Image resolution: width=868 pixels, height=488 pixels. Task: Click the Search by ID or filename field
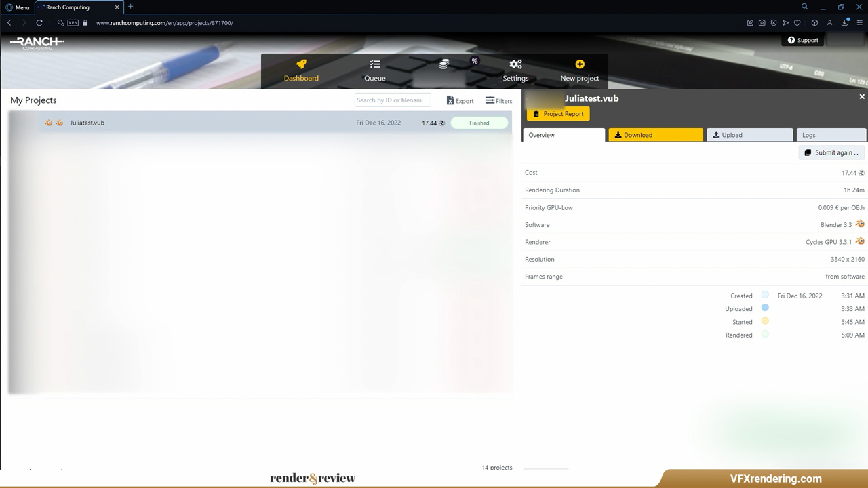click(392, 100)
